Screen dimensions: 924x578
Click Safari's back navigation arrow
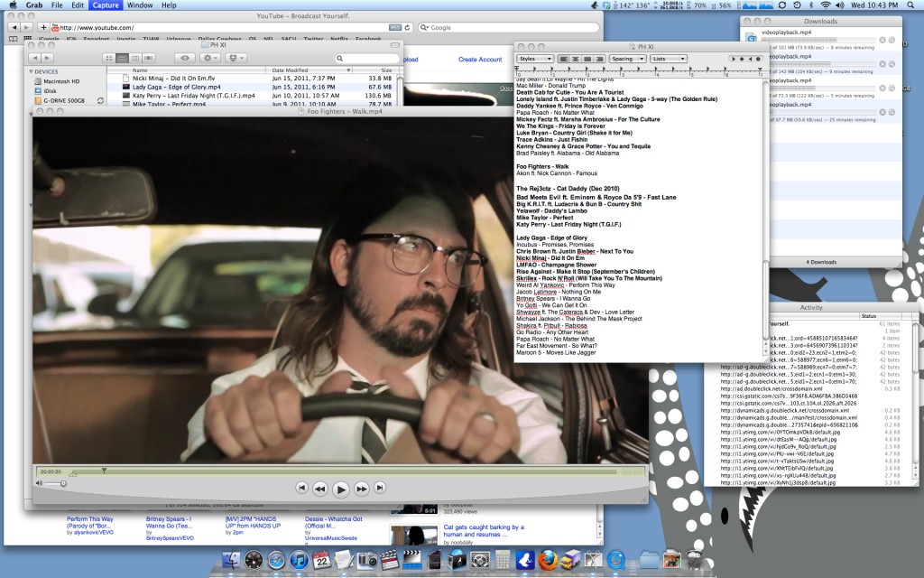[14, 27]
